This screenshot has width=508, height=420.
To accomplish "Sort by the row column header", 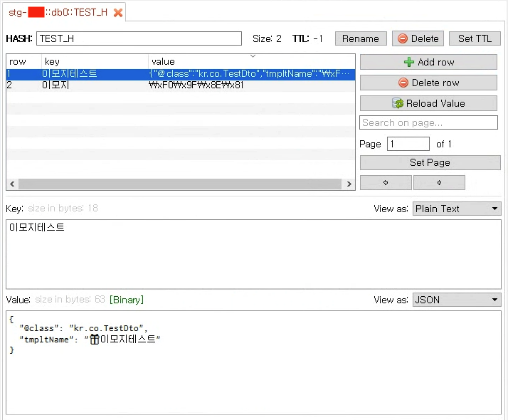I will pos(23,61).
